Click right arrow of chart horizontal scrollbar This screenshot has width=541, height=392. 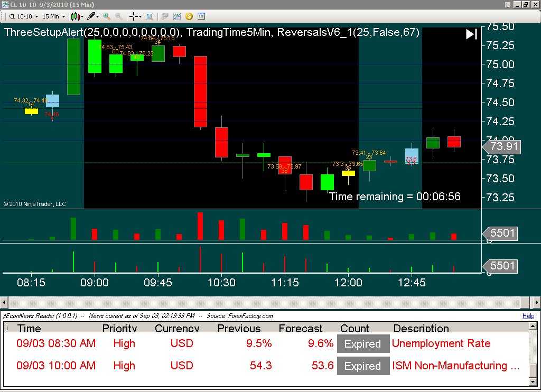(x=537, y=302)
